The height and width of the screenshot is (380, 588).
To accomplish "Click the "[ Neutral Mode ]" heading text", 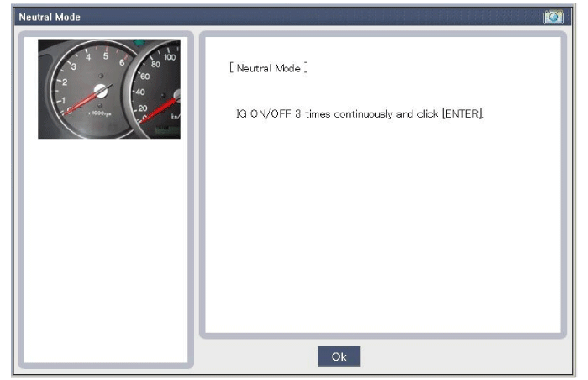I will pos(269,68).
